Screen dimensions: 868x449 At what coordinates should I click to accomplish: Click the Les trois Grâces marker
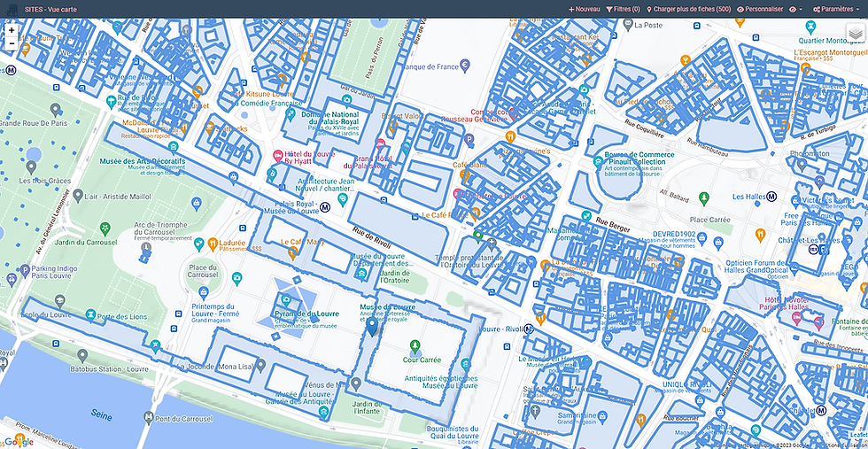32,166
